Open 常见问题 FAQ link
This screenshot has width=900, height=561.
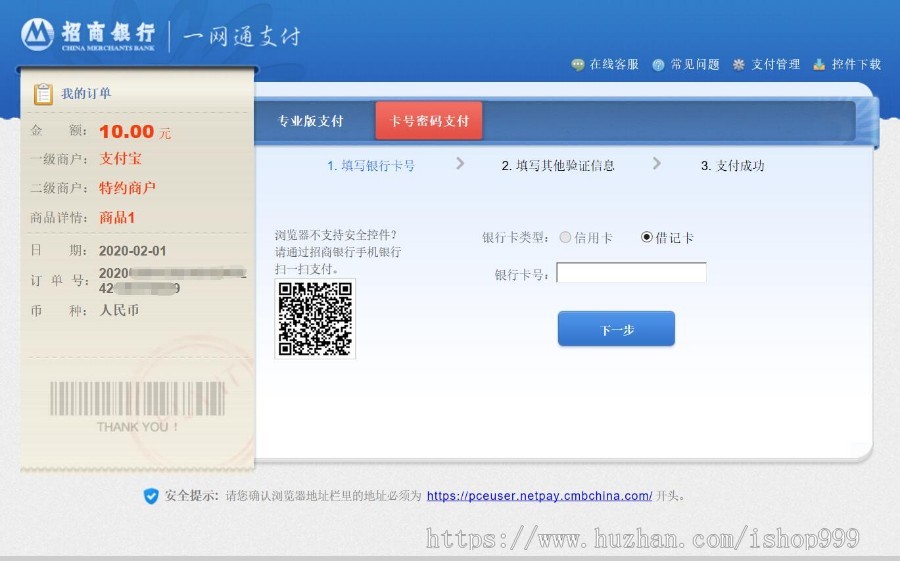click(x=695, y=64)
